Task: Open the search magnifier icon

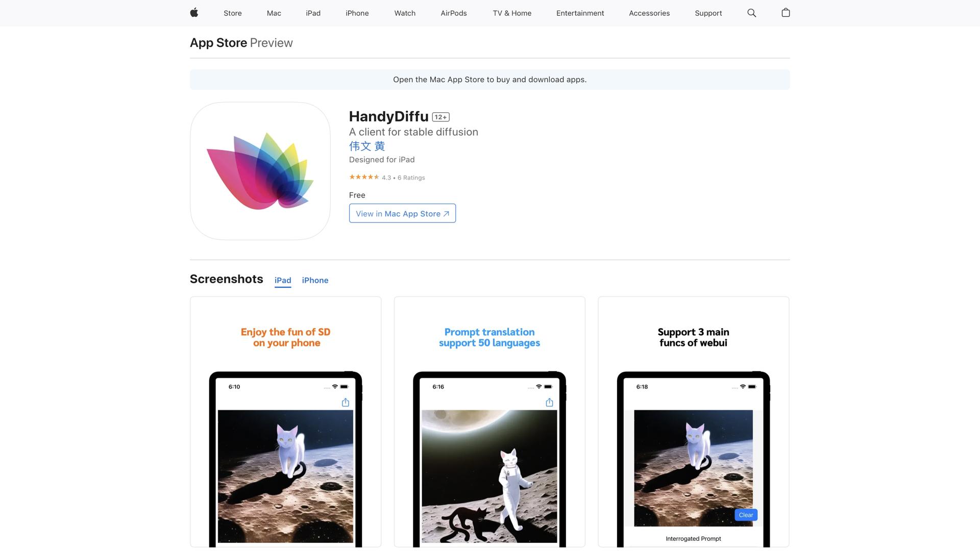Action: (751, 13)
